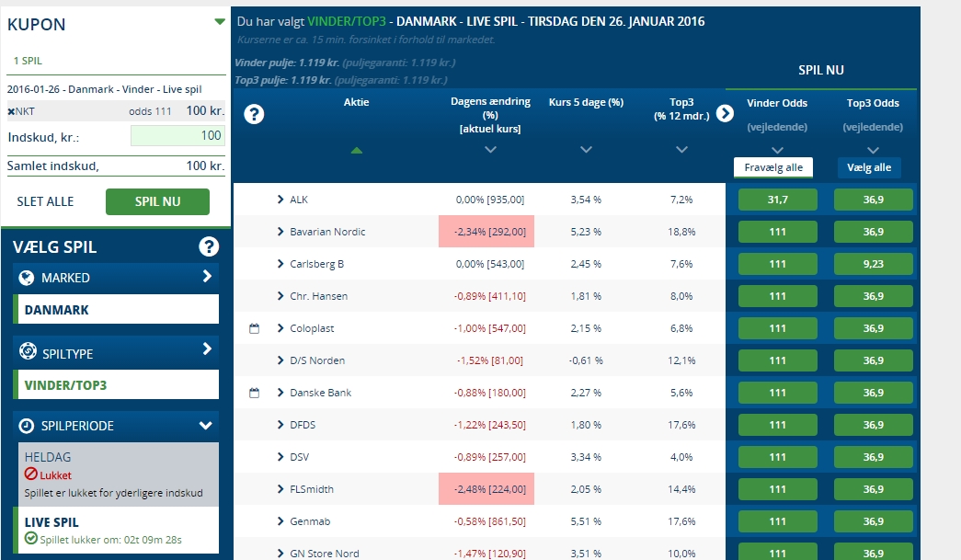Expand the Danske Bank row chevron
The image size is (961, 560).
tap(280, 393)
